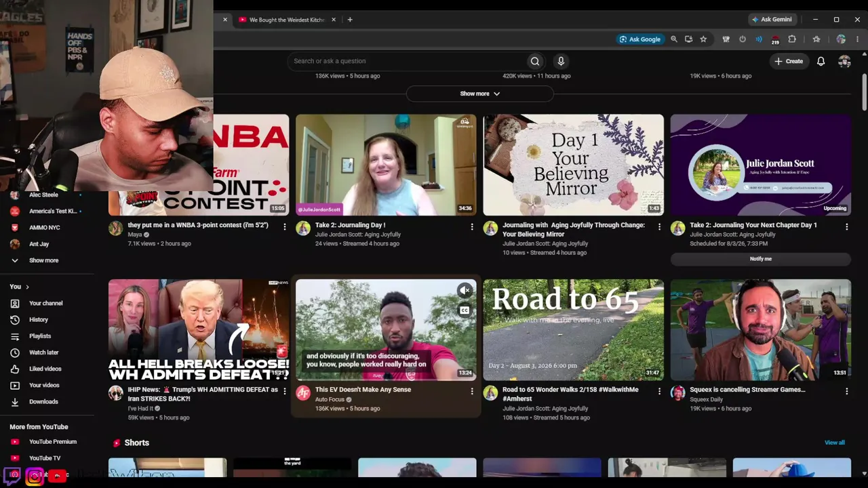This screenshot has width=868, height=488.
Task: Switch to the 'We Bought the Weirdest Kitche' tab
Action: [x=287, y=20]
